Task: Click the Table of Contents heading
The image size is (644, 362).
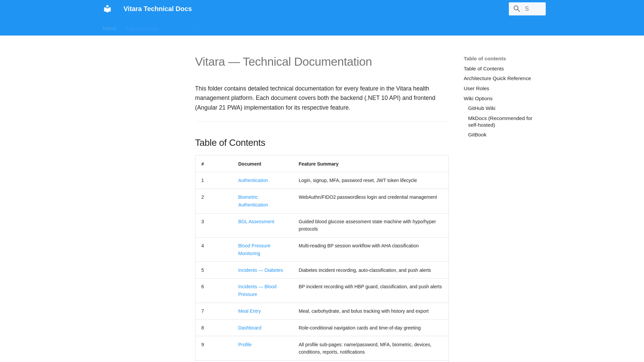Action: point(230,143)
